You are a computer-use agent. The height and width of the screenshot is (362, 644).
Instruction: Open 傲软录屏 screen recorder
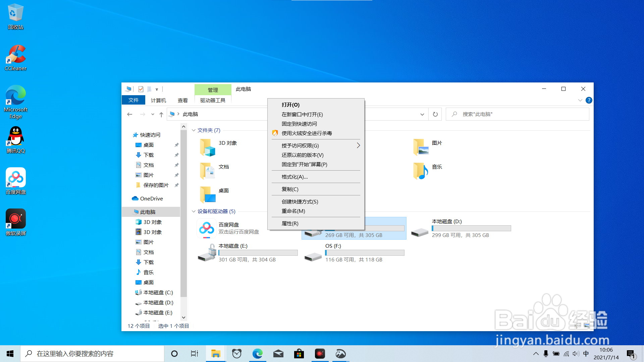pyautogui.click(x=15, y=218)
